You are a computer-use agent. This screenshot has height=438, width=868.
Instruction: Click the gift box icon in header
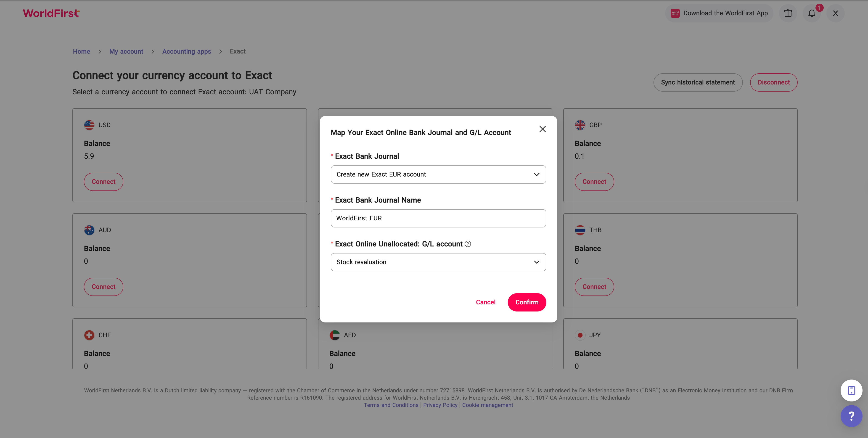pyautogui.click(x=787, y=13)
